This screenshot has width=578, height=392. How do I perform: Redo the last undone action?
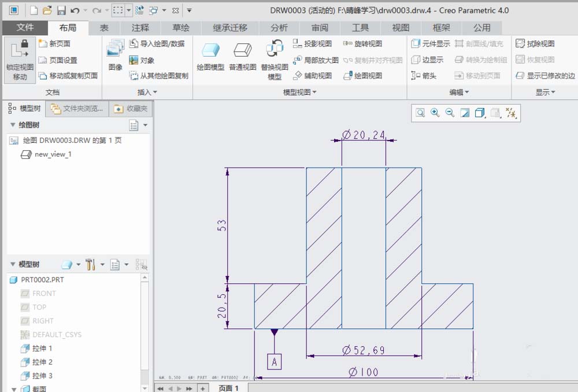point(97,10)
